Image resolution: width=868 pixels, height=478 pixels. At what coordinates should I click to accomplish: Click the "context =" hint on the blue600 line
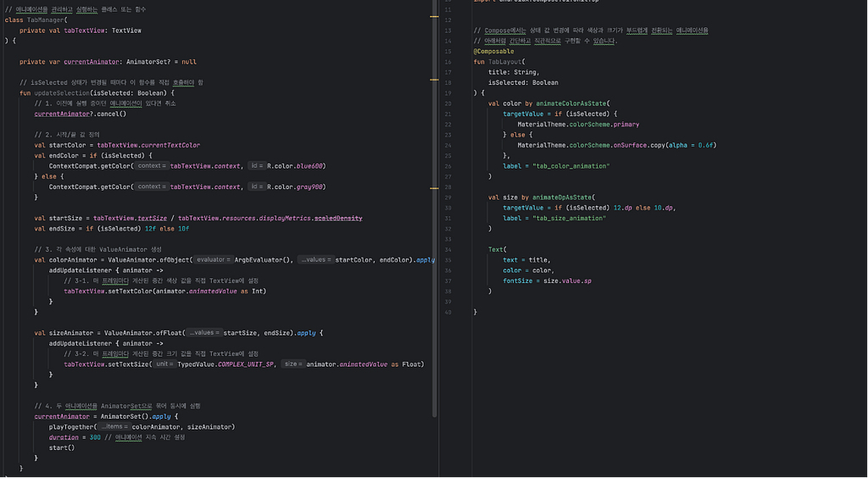[x=152, y=165]
